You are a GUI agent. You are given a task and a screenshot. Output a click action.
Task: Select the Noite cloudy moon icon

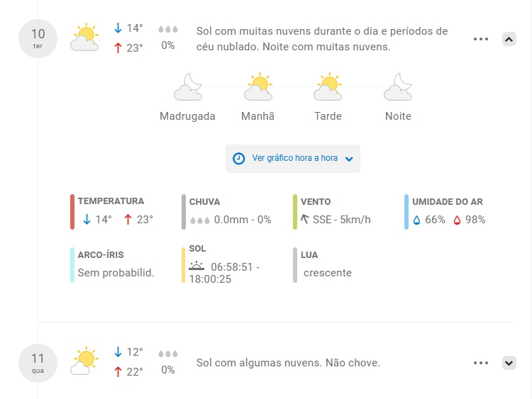[x=398, y=86]
